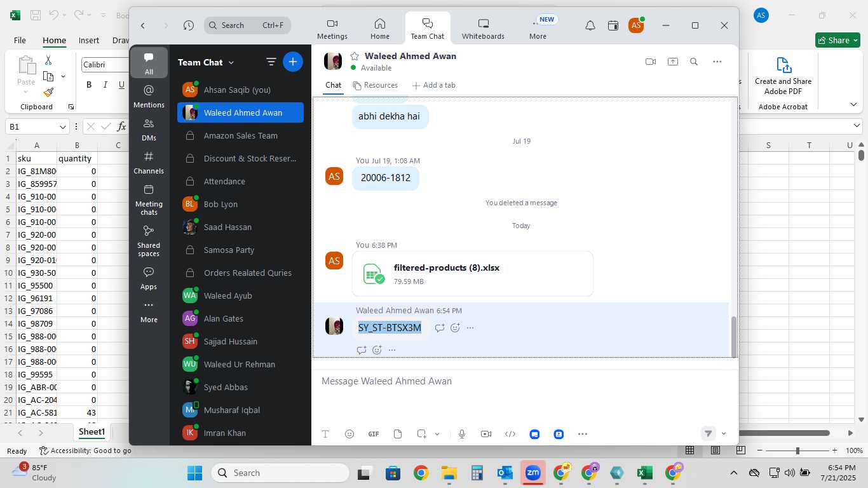Open Amazon Sales Team channel

[240, 135]
